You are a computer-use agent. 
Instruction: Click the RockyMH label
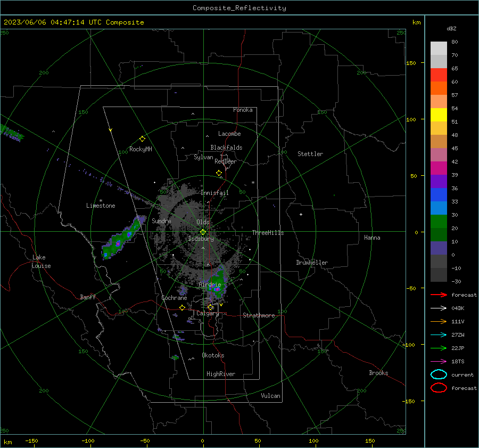141,149
